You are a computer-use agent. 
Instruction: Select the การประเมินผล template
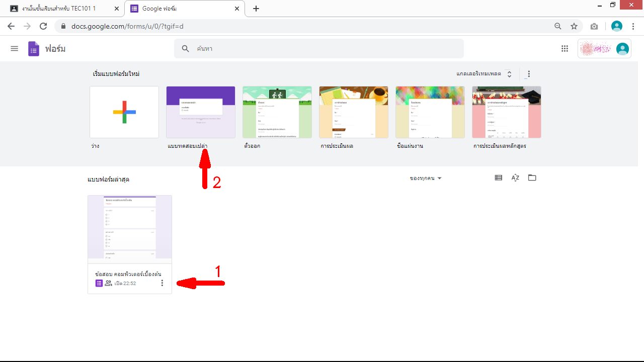354,112
